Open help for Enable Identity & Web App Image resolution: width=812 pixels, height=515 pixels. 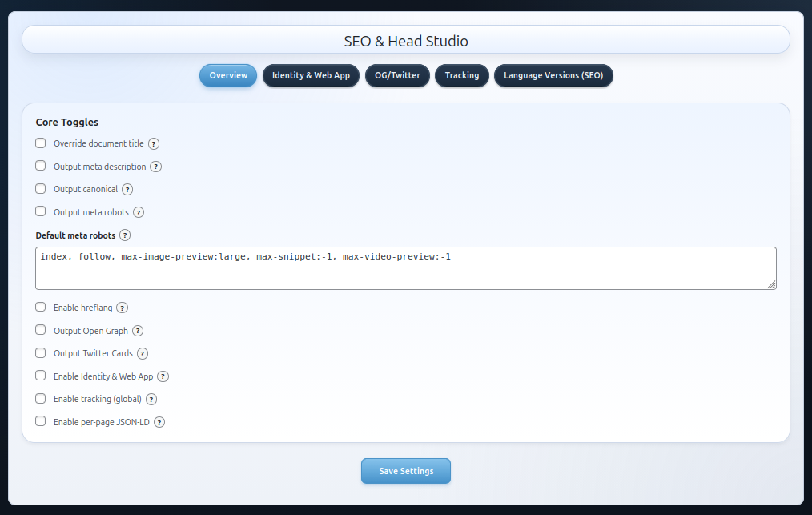163,376
